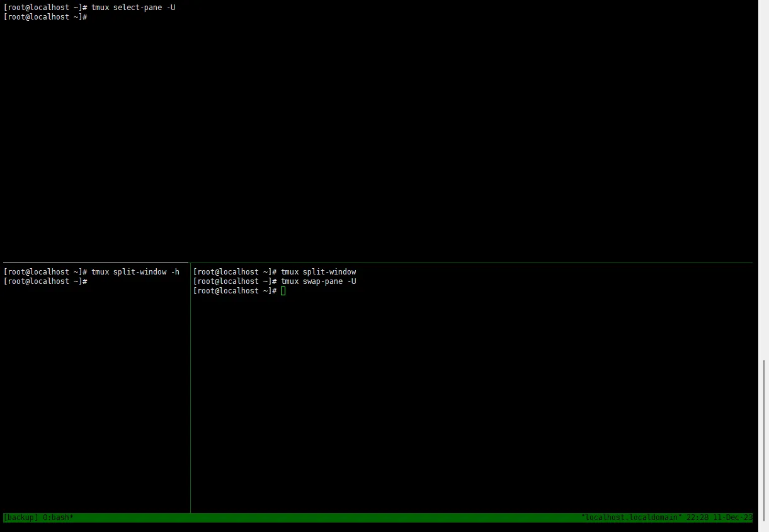Click the 'tmux split-window -h' command text

[135, 272]
